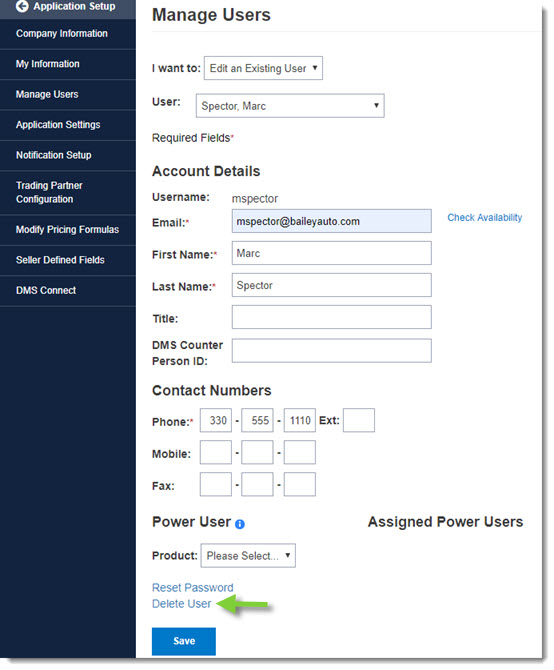Click the Application Setup back arrow icon
This screenshot has width=554, height=670.
coord(22,6)
